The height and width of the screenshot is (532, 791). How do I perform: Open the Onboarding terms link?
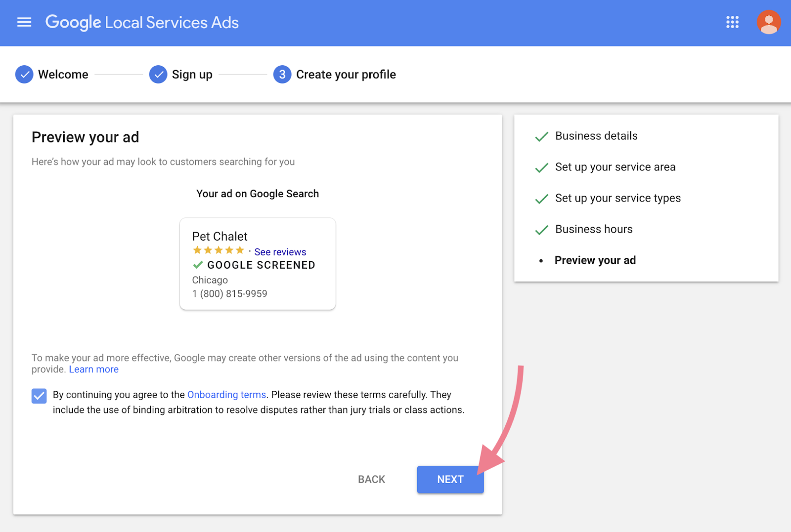pos(226,394)
